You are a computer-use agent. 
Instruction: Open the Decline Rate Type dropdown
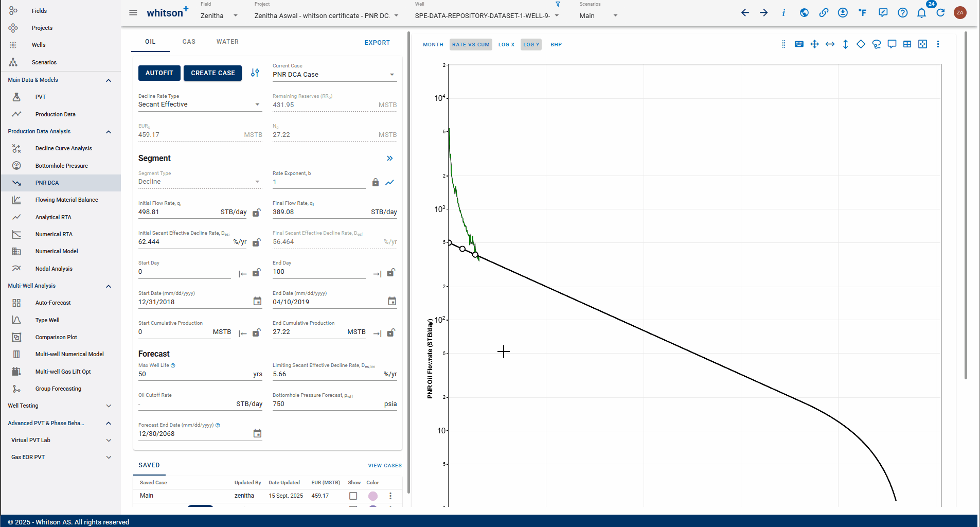tap(200, 104)
